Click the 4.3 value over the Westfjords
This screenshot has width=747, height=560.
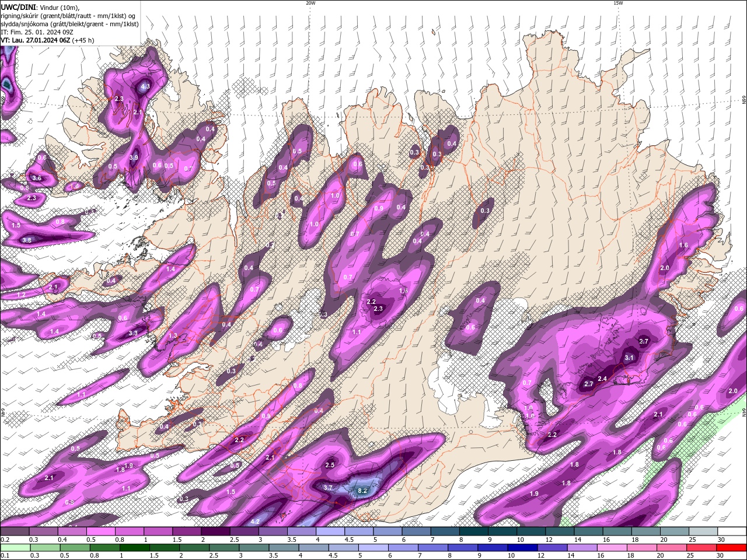pyautogui.click(x=145, y=86)
